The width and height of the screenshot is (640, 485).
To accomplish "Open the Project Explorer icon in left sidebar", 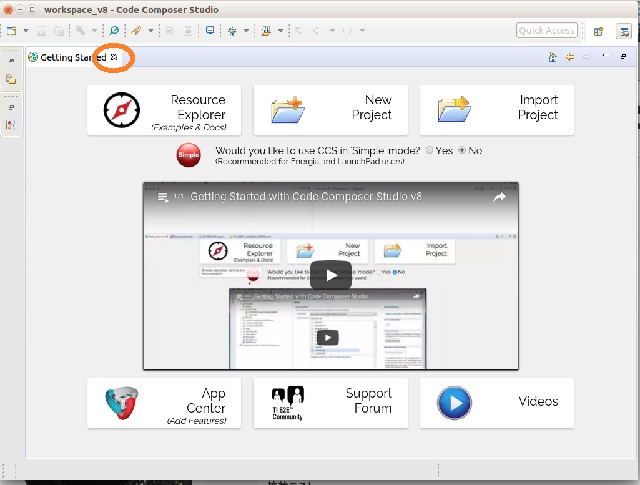I will tap(11, 79).
